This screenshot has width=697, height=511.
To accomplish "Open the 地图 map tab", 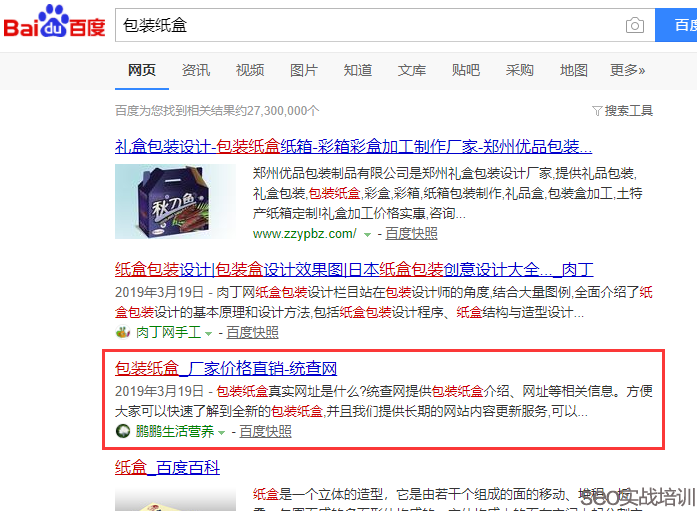I will 574,70.
